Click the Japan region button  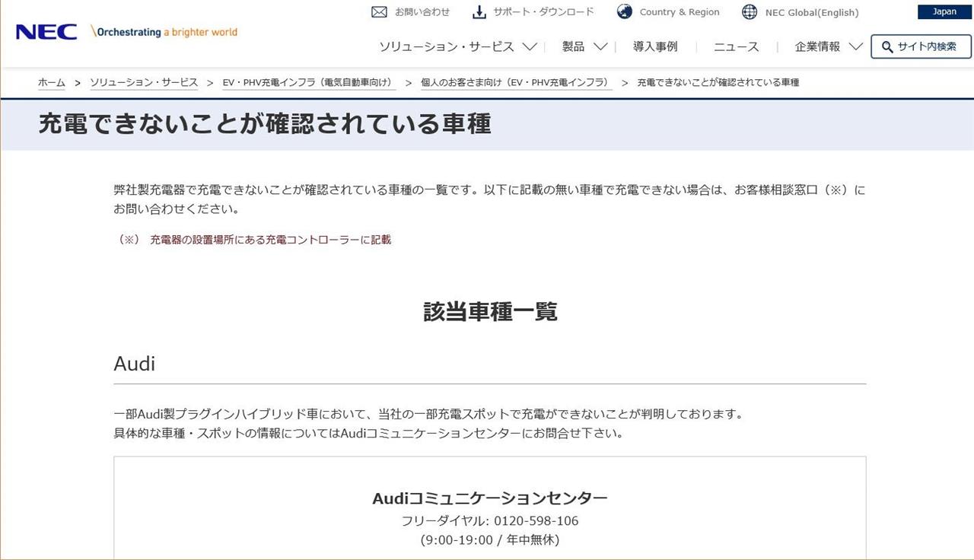point(944,11)
